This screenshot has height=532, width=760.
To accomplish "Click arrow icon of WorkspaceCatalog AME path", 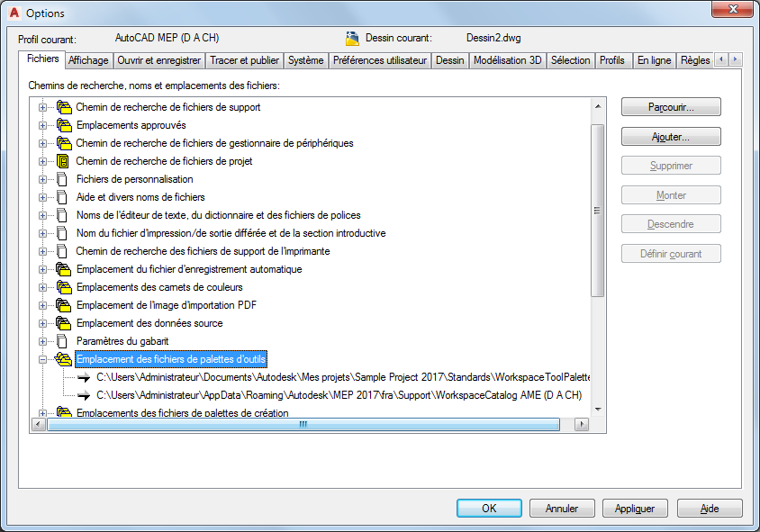I will [84, 395].
